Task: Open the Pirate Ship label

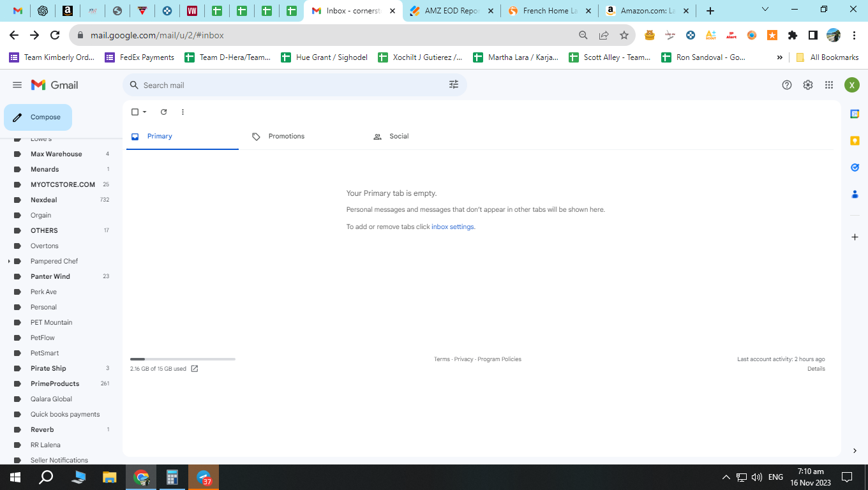Action: pos(49,368)
